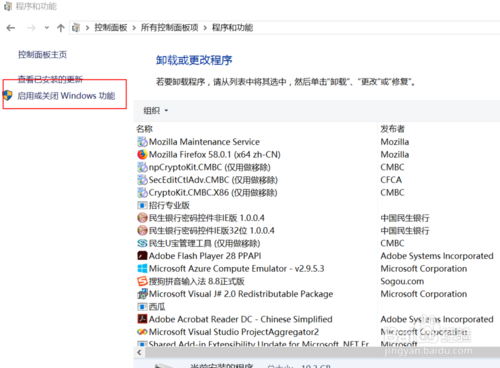Click the 招行专业版 icon
The image size is (500, 368).
click(142, 205)
